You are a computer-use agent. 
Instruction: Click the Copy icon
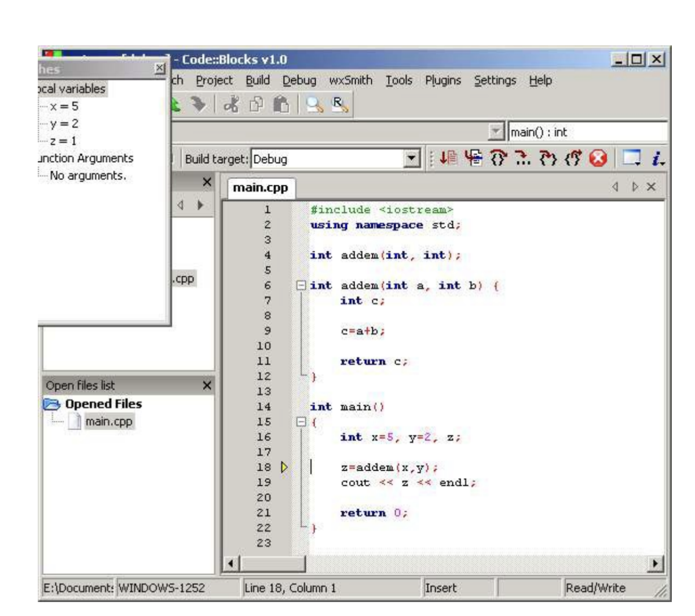258,104
